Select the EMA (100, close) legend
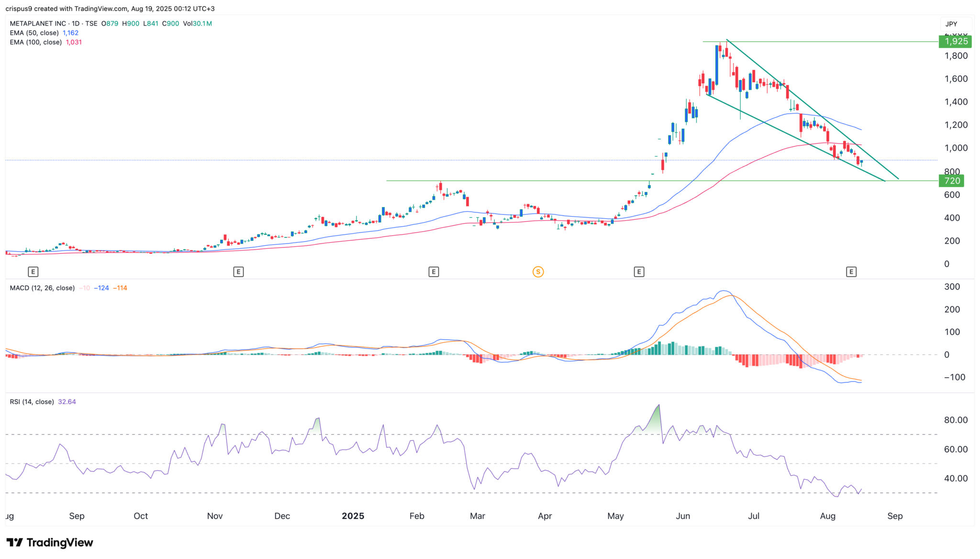The image size is (980, 559). coord(36,42)
